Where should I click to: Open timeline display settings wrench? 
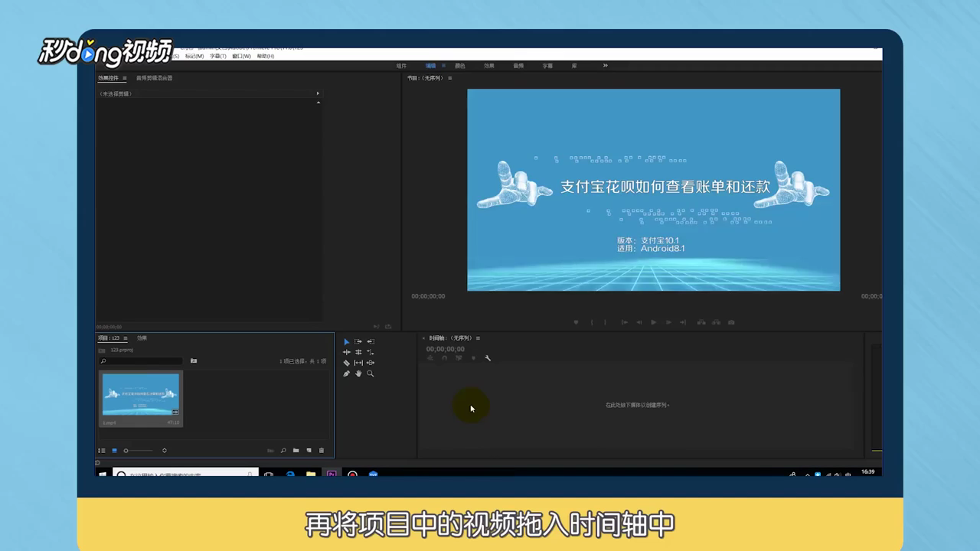pyautogui.click(x=488, y=358)
